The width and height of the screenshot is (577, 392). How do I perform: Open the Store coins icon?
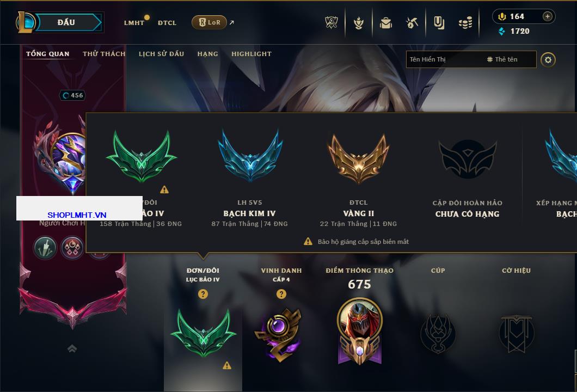coord(465,23)
